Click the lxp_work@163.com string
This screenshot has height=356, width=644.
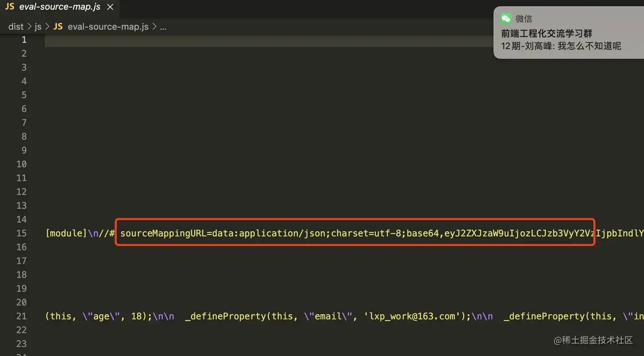coord(411,316)
